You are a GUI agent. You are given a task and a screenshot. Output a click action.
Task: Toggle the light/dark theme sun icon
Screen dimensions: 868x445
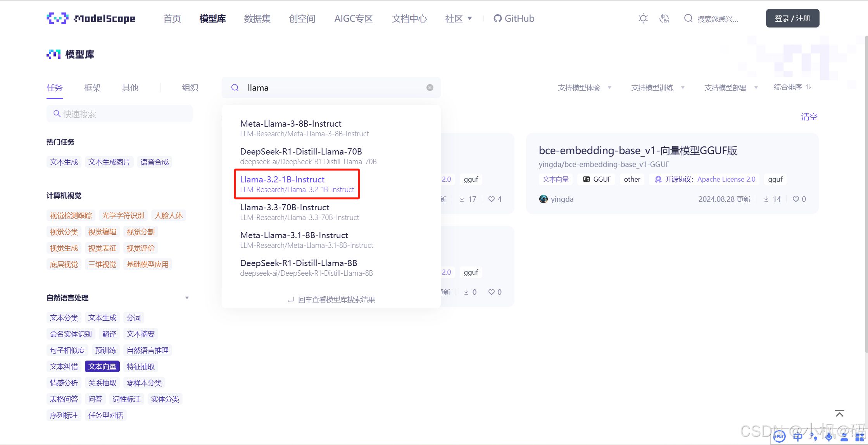click(643, 18)
